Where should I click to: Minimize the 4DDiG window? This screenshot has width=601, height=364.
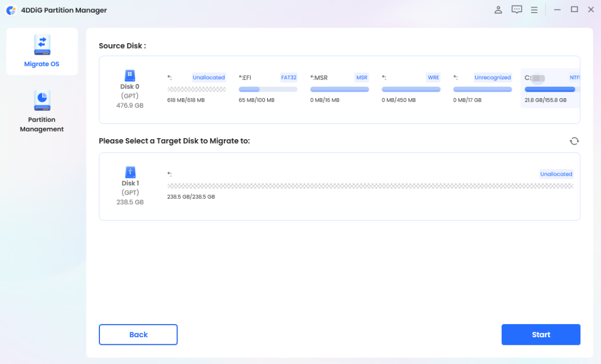point(557,10)
